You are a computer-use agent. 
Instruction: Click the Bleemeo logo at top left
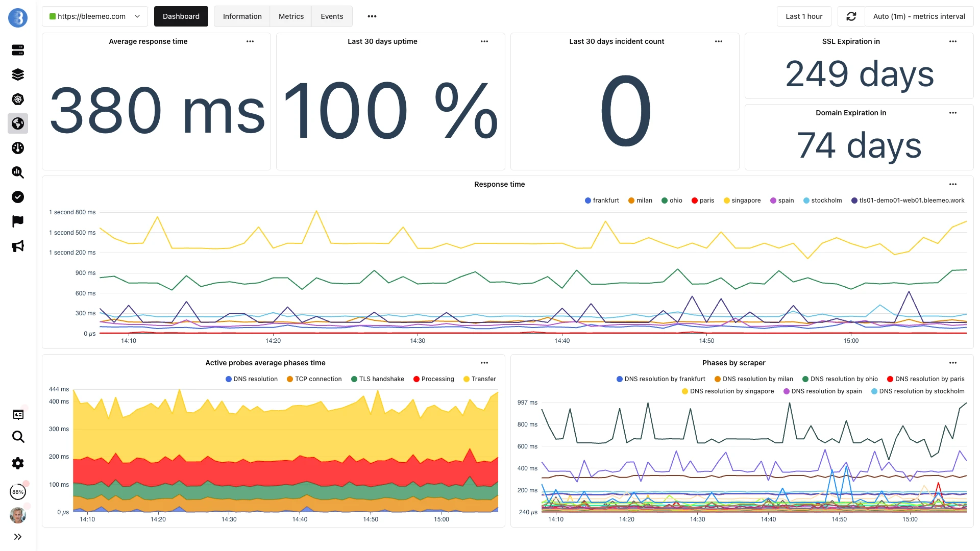click(x=18, y=17)
